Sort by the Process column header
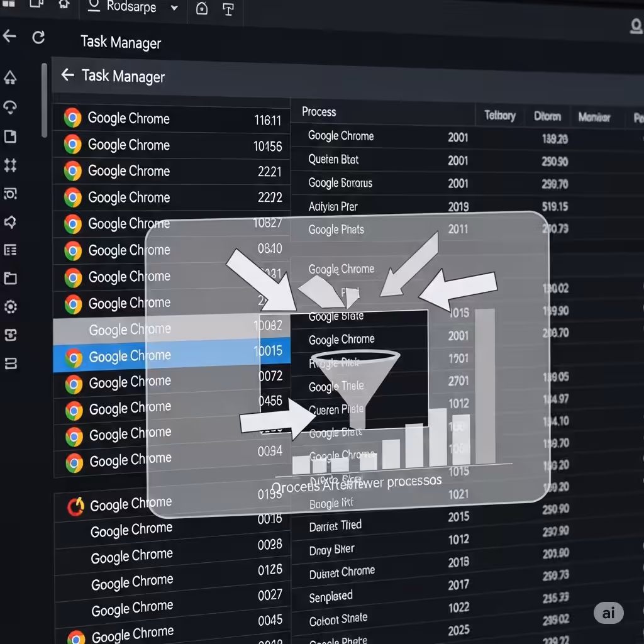 click(319, 112)
